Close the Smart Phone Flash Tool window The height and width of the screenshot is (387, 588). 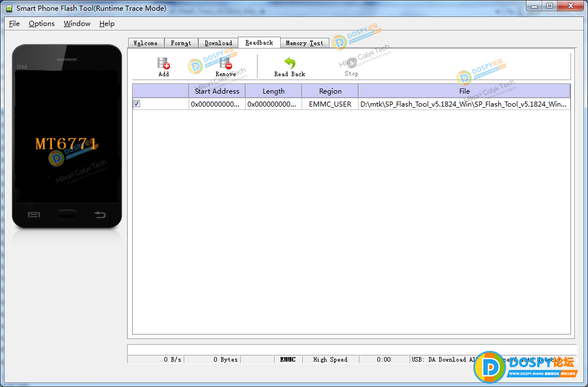pos(570,6)
